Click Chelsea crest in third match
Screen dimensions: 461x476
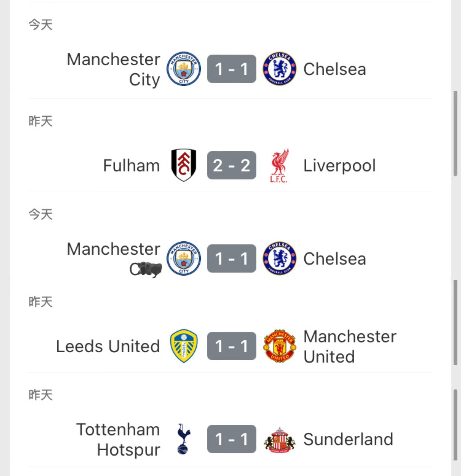tap(280, 258)
